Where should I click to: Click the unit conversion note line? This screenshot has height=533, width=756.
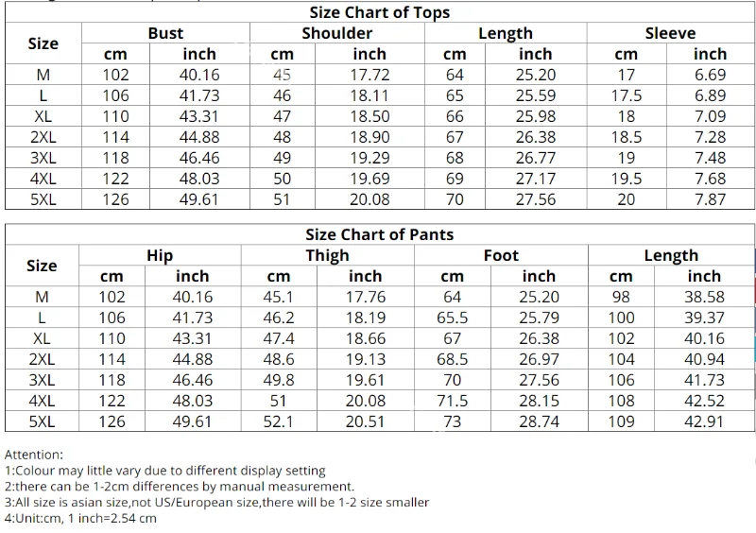click(x=81, y=519)
